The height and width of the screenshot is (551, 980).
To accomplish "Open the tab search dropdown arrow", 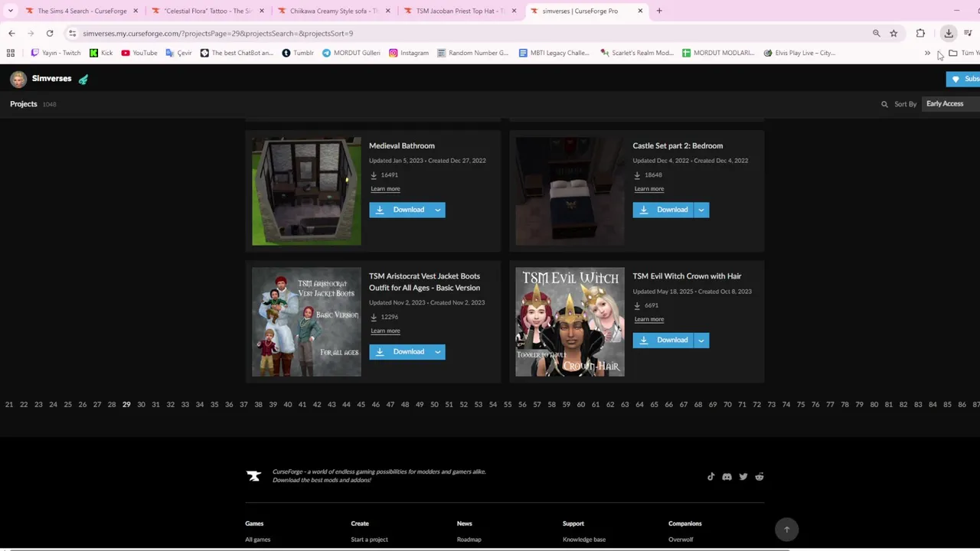I will (x=11, y=11).
